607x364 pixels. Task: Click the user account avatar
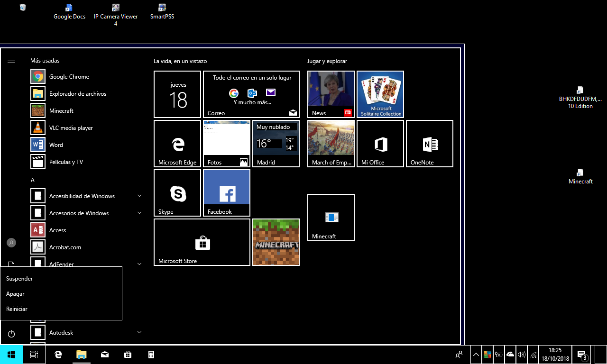tap(11, 243)
